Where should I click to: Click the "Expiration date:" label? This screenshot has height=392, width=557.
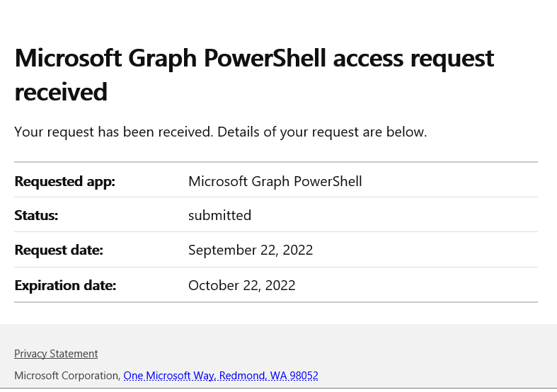[x=65, y=285]
